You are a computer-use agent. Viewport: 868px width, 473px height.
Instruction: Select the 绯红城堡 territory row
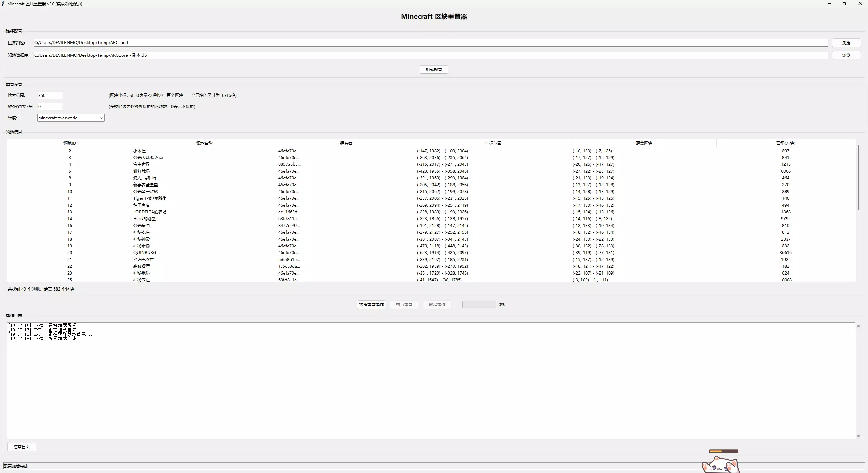click(x=431, y=171)
